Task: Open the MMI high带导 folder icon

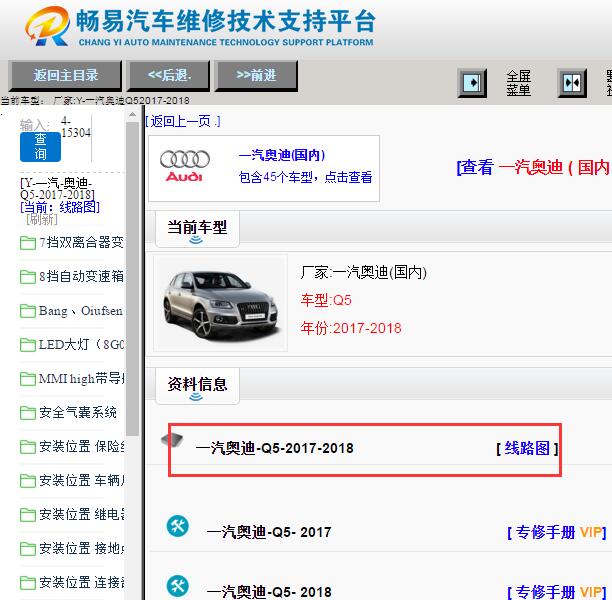Action: pyautogui.click(x=28, y=379)
